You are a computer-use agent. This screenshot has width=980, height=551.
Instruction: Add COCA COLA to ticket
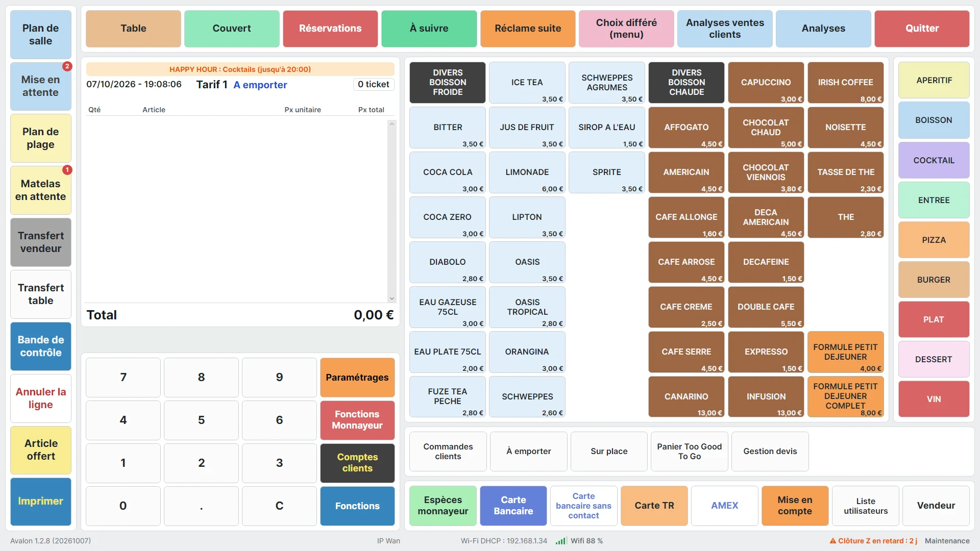pyautogui.click(x=448, y=172)
